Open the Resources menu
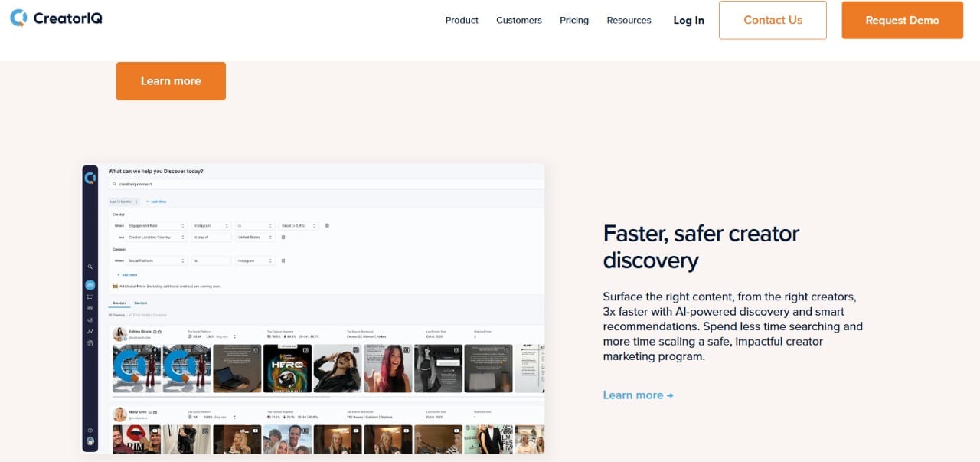The image size is (980, 462). point(629,21)
